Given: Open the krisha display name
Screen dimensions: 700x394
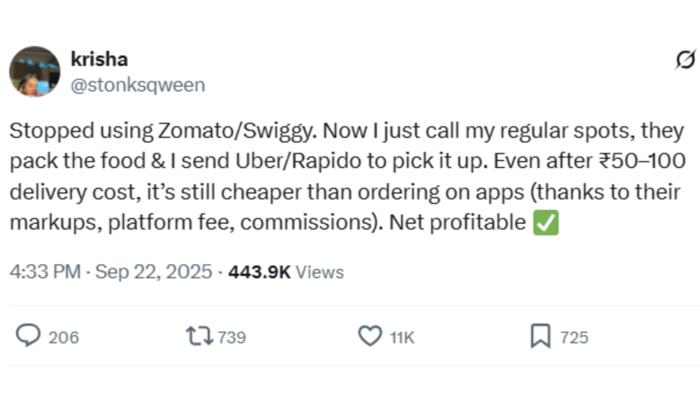Looking at the screenshot, I should click(x=99, y=59).
